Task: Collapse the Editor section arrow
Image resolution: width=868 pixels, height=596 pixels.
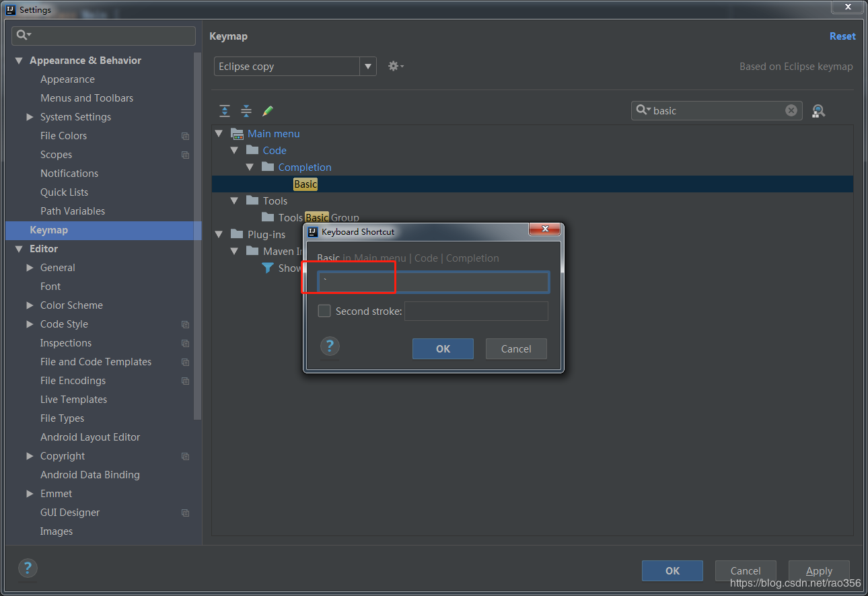Action: [19, 249]
